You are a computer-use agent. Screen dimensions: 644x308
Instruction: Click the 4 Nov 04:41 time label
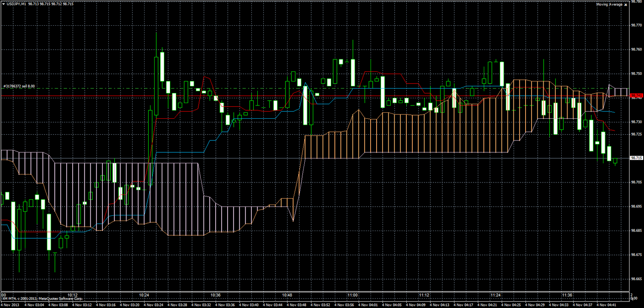(x=606, y=305)
